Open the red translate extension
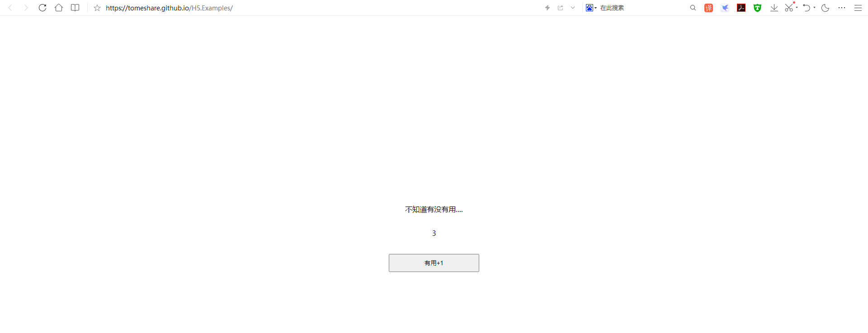868x333 pixels. (x=709, y=8)
